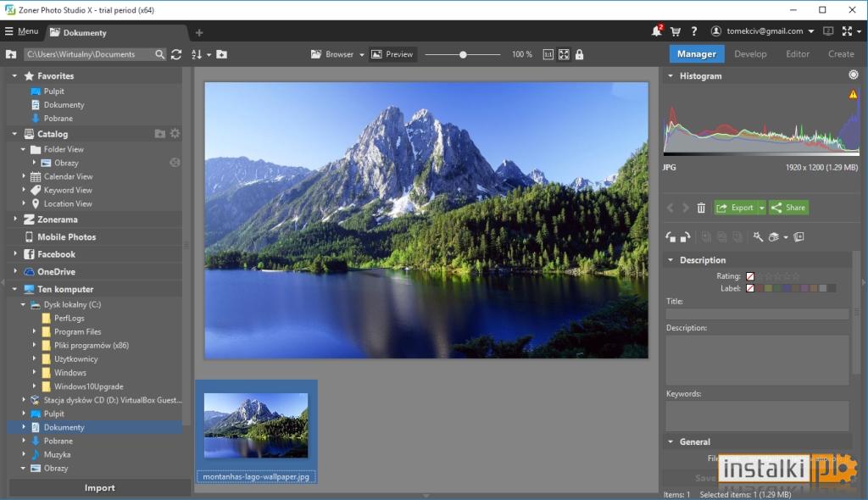Clear rating with the no-rating box
This screenshot has height=500, width=868.
(x=750, y=276)
